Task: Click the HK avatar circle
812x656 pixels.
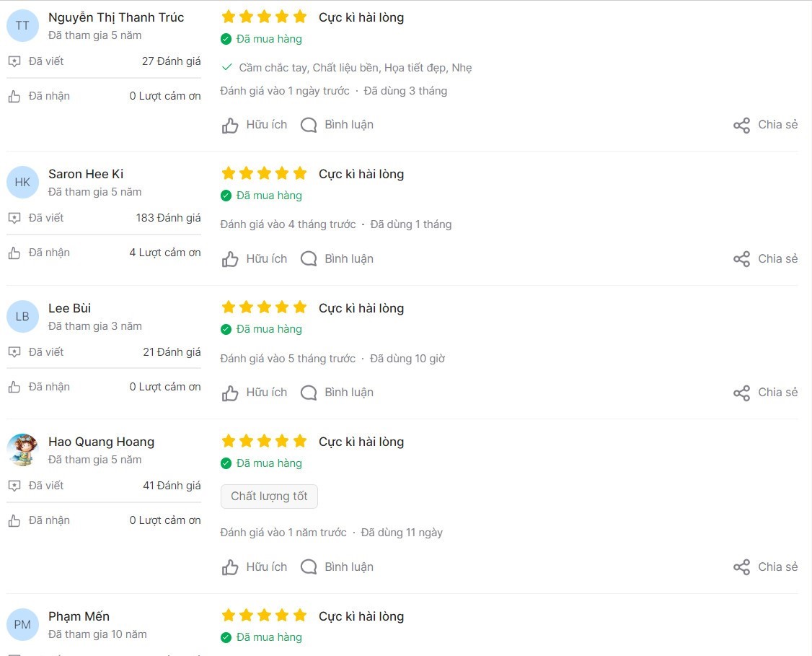Action: coord(22,183)
